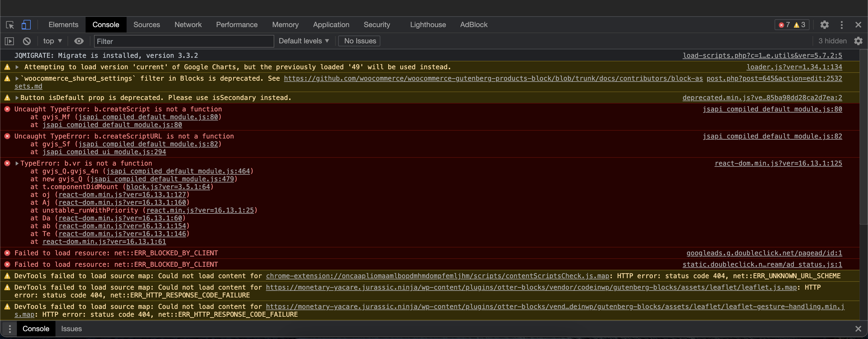This screenshot has width=868, height=339.
Task: Open the Default levels dropdown
Action: 303,41
